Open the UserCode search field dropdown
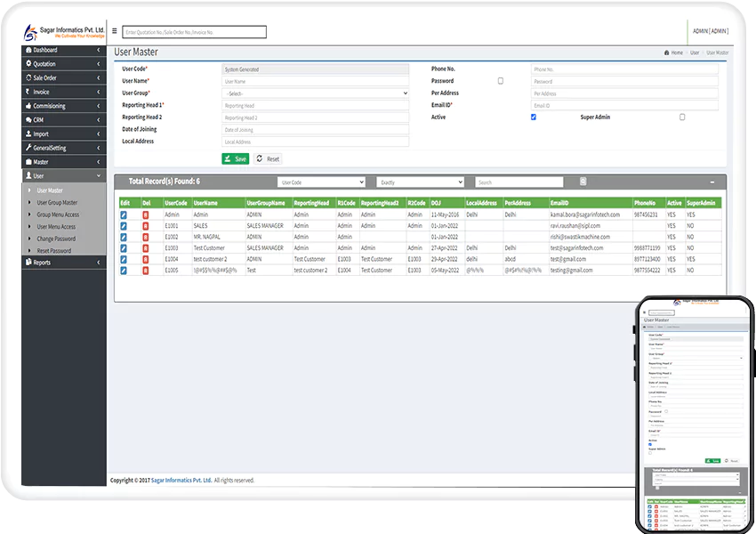 pyautogui.click(x=321, y=182)
